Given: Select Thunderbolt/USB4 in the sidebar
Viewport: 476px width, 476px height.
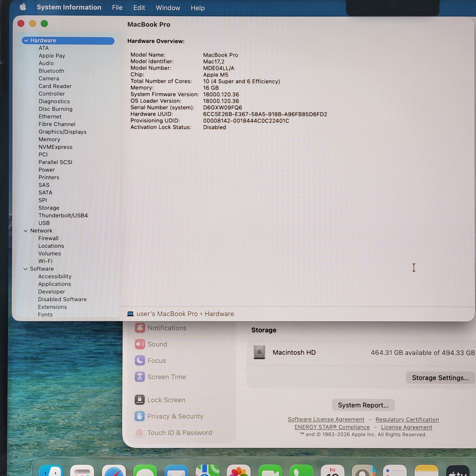Looking at the screenshot, I should [63, 215].
